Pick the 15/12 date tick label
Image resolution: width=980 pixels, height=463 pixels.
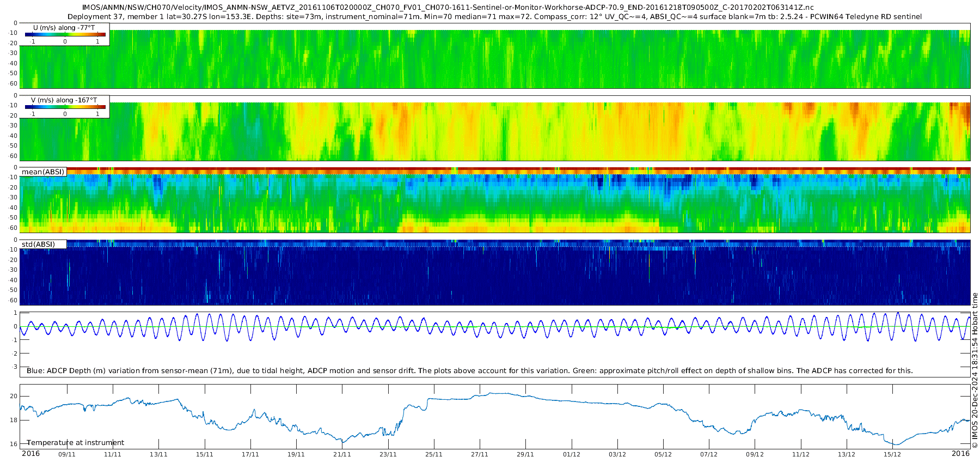pos(892,454)
